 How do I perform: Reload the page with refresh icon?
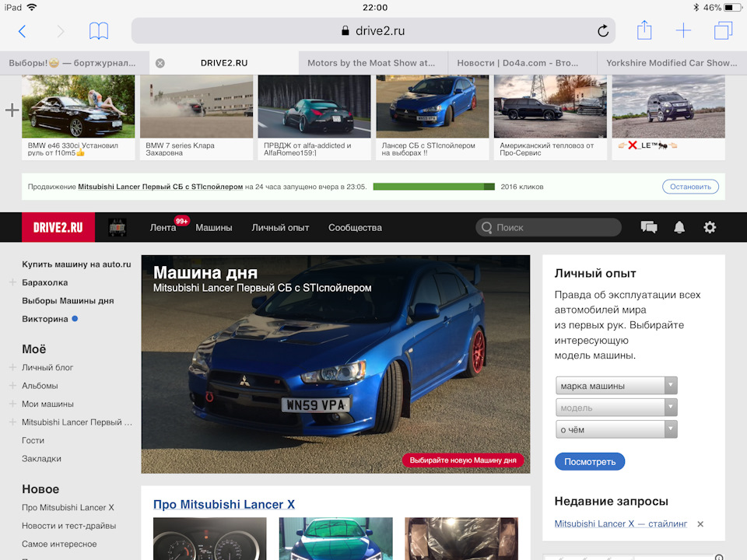click(602, 31)
